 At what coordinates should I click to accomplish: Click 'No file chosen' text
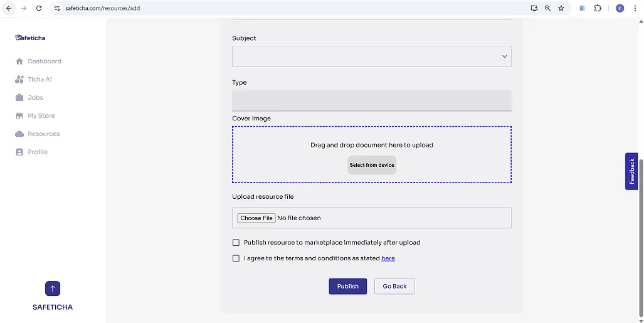(x=299, y=218)
